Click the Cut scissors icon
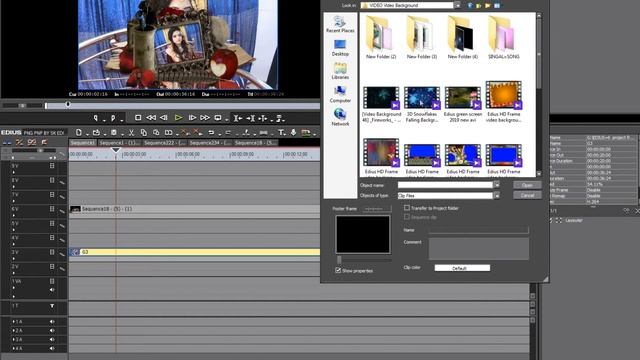This screenshot has width=640, height=360. [131, 133]
